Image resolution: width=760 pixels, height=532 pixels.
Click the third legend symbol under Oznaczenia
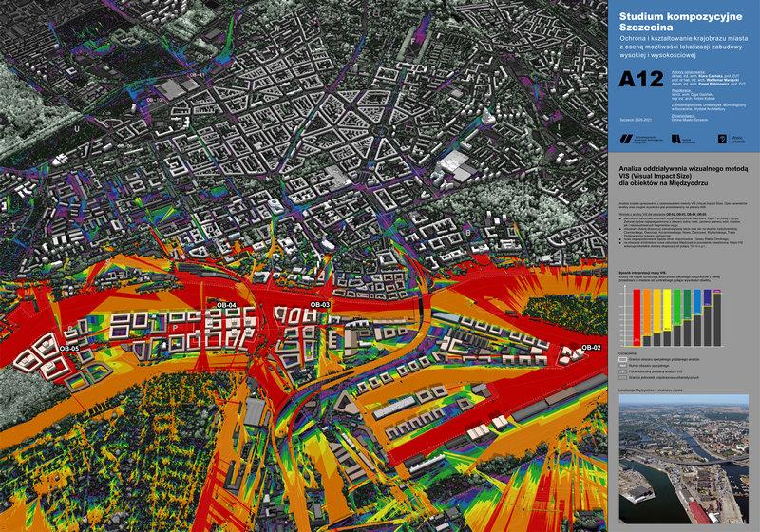[x=622, y=373]
